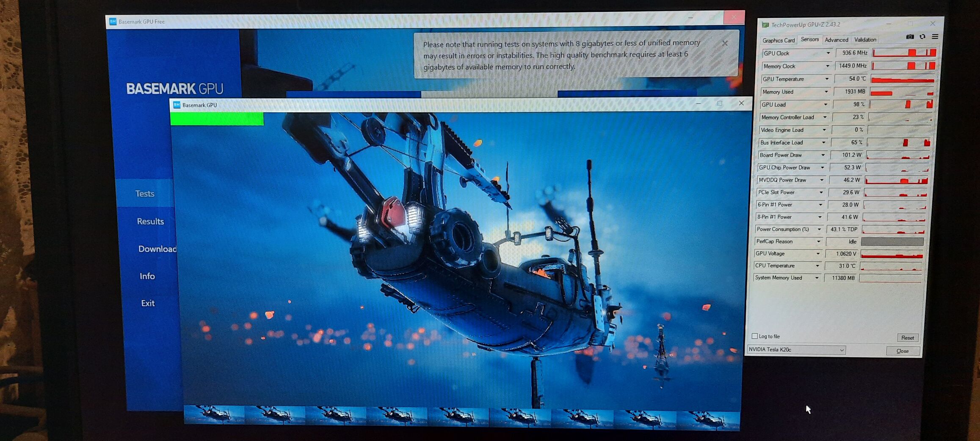This screenshot has width=980, height=441.
Task: Dismiss the unified memory warning notice
Action: click(725, 43)
